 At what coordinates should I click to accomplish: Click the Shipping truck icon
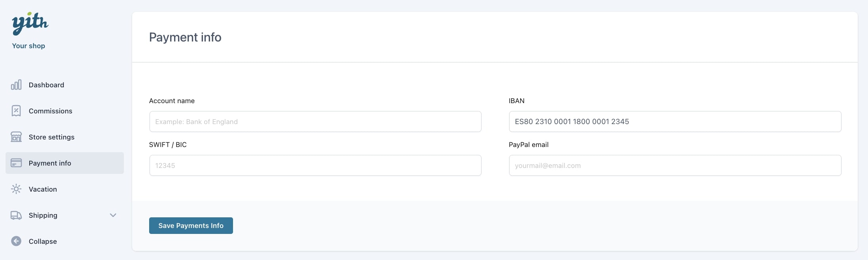tap(16, 215)
